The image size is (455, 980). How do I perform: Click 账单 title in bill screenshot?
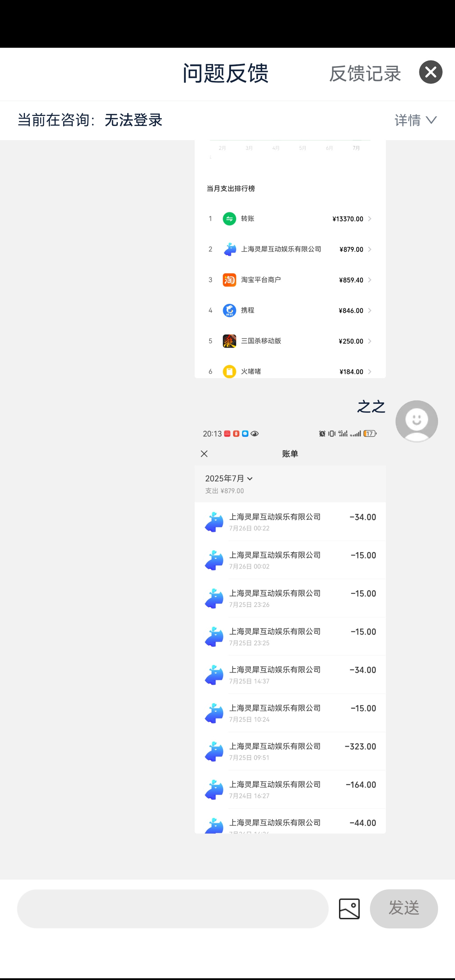(x=290, y=453)
